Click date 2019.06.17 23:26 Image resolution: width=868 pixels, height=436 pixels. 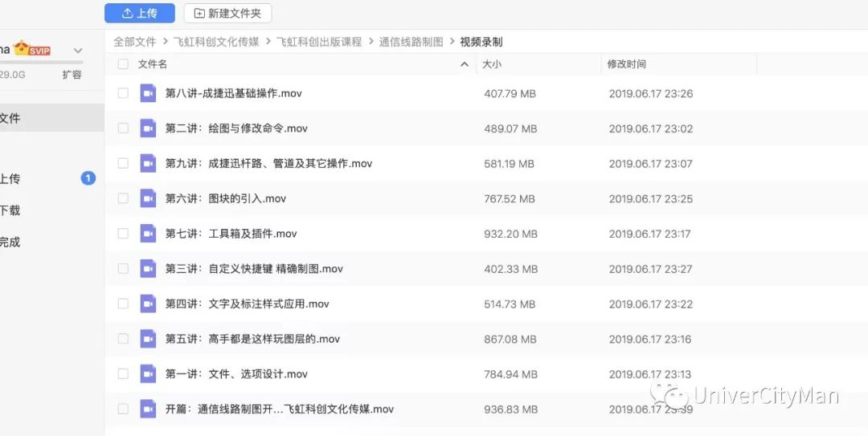tap(651, 93)
